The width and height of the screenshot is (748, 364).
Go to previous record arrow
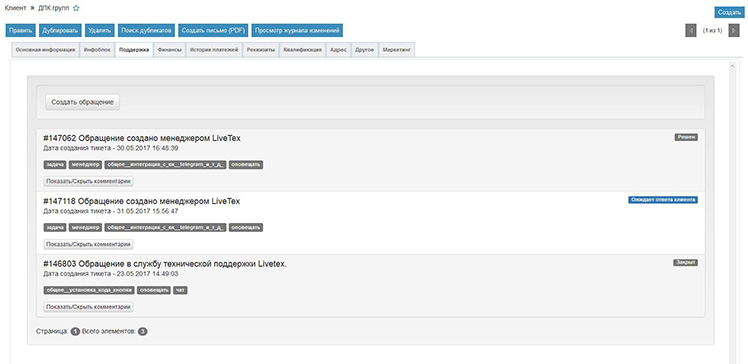click(690, 31)
